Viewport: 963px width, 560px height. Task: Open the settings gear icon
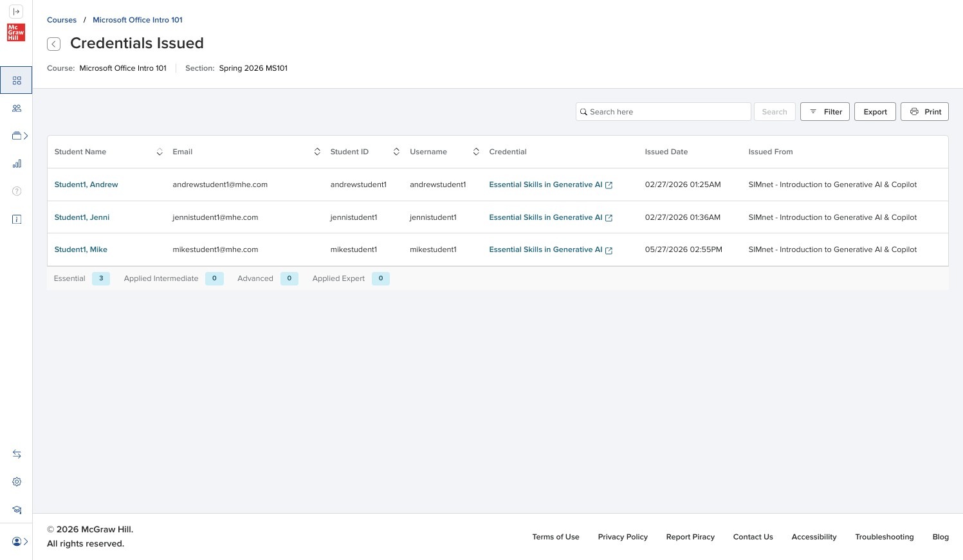(17, 482)
